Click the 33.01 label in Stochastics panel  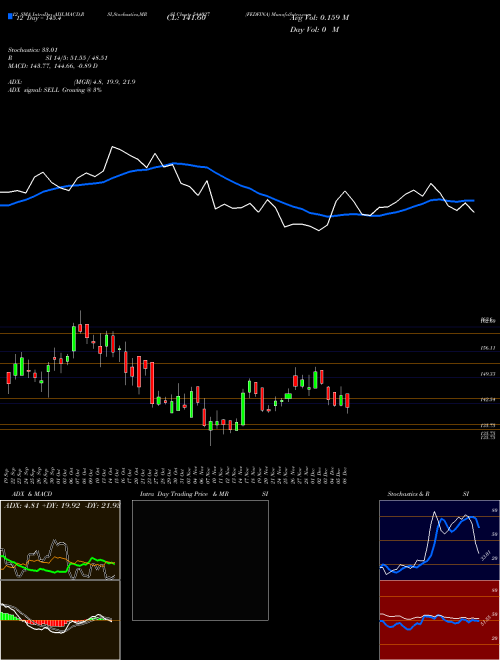pyautogui.click(x=484, y=555)
